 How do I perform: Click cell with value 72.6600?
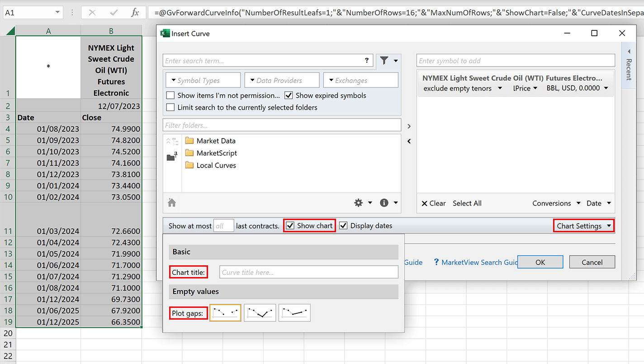tap(111, 220)
